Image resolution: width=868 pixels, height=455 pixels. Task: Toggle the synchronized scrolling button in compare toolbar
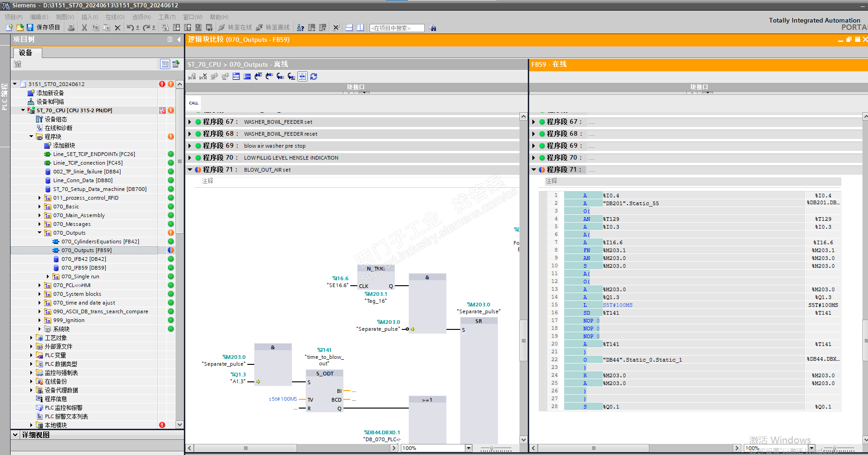[302, 76]
